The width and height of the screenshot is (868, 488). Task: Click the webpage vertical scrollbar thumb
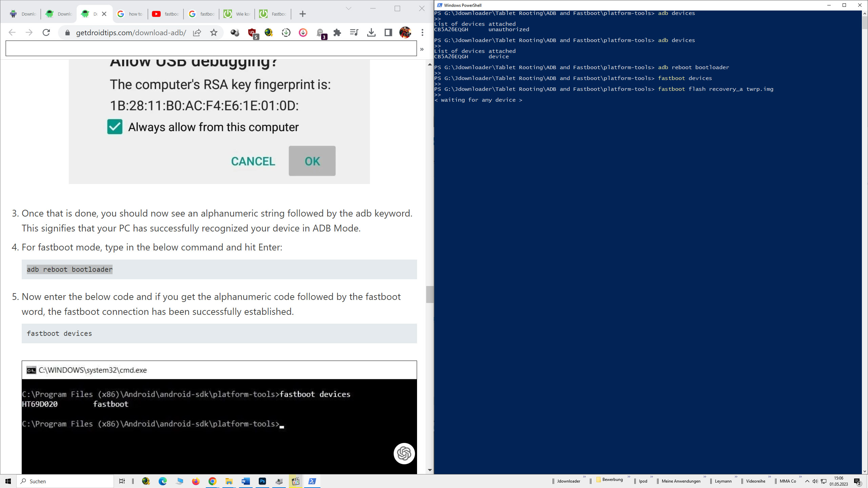point(430,294)
